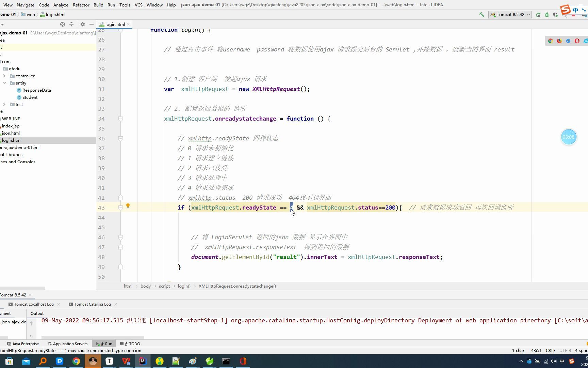Collapse comment fold marker at line 46
The height and width of the screenshot is (368, 588).
point(120,237)
